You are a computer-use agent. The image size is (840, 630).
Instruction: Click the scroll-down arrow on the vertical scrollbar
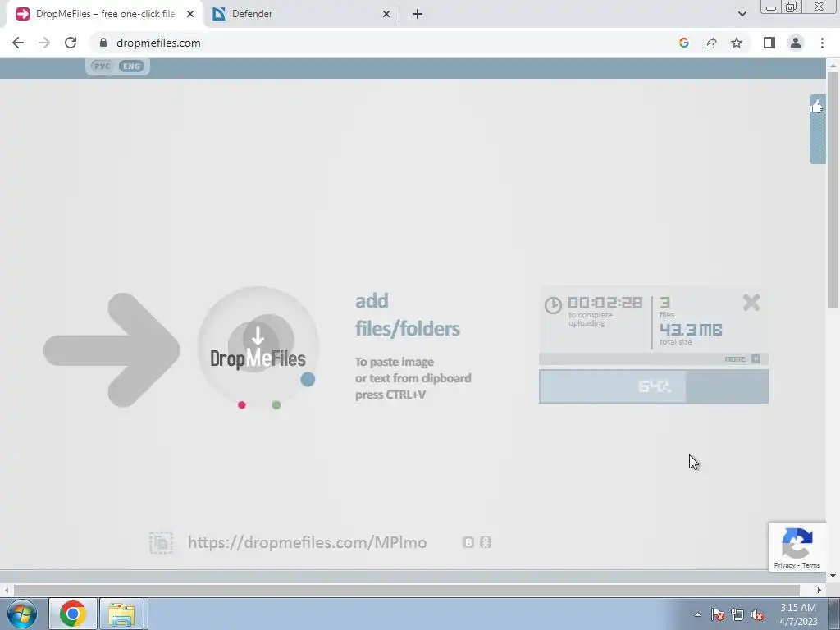pyautogui.click(x=833, y=576)
